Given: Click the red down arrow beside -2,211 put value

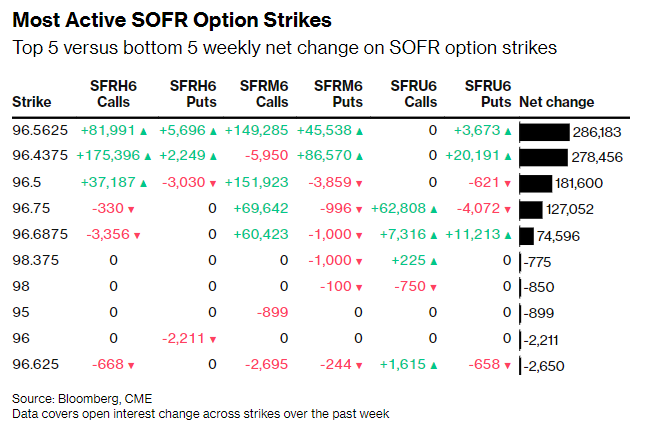Looking at the screenshot, I should pos(212,339).
